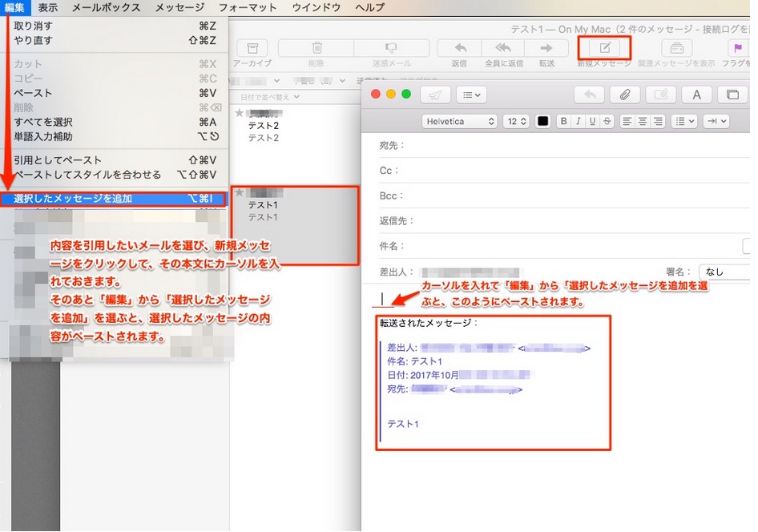This screenshot has width=758, height=532.
Task: Click the New Message compose icon
Action: [605, 48]
